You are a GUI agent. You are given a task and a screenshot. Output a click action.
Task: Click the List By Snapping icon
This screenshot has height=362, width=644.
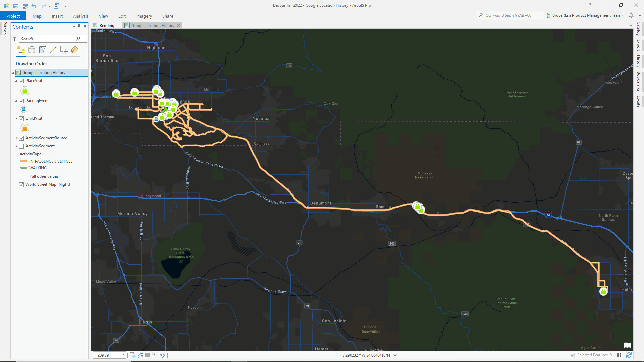coord(64,50)
